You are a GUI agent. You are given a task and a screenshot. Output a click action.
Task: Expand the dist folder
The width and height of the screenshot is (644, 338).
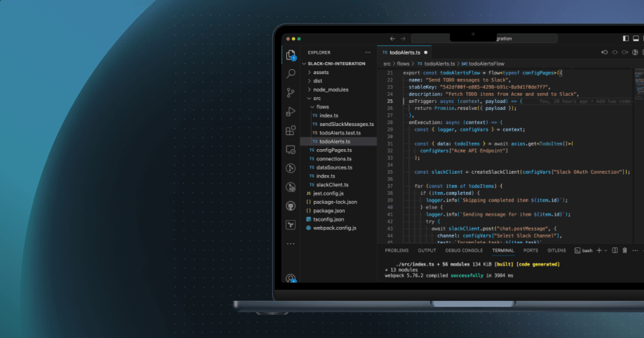(x=309, y=81)
